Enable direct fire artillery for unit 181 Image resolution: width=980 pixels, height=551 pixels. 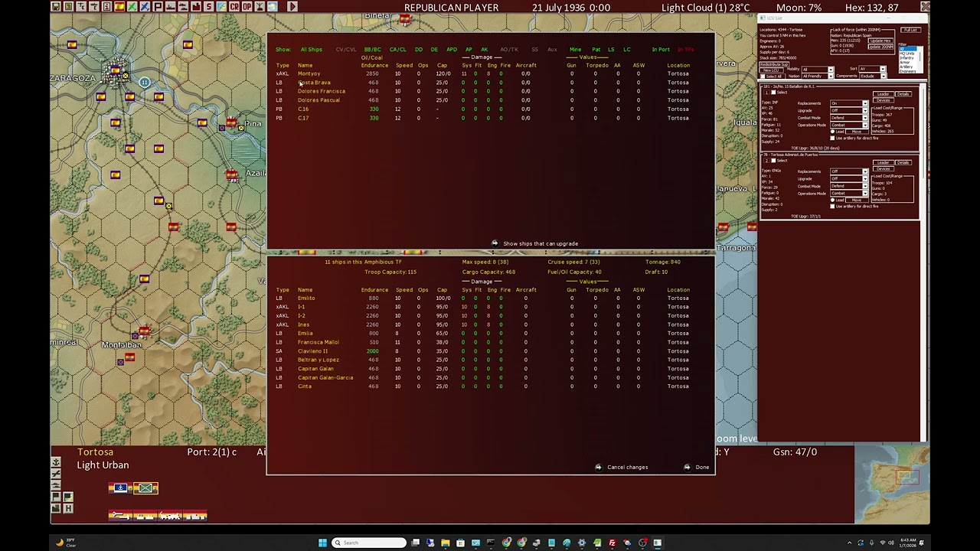coord(832,138)
